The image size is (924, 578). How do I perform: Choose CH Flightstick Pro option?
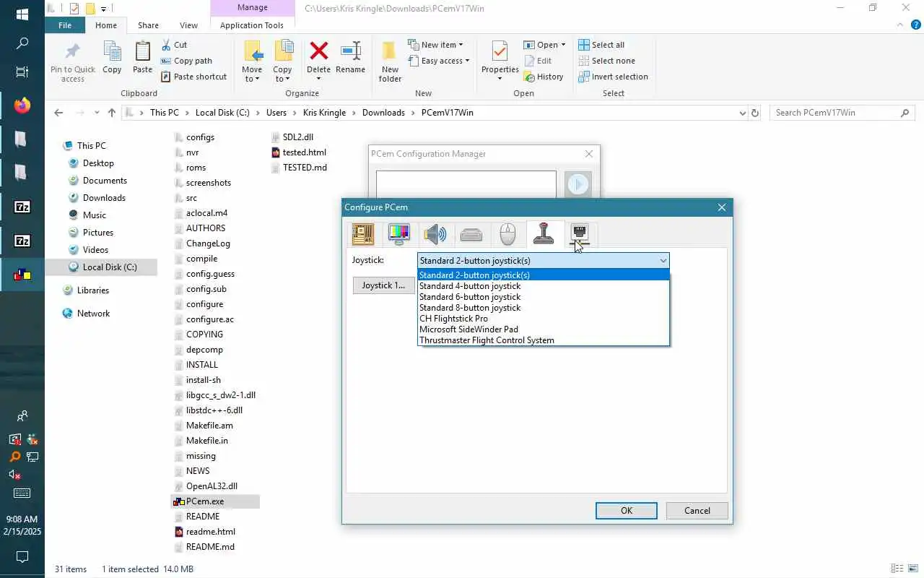click(544, 319)
